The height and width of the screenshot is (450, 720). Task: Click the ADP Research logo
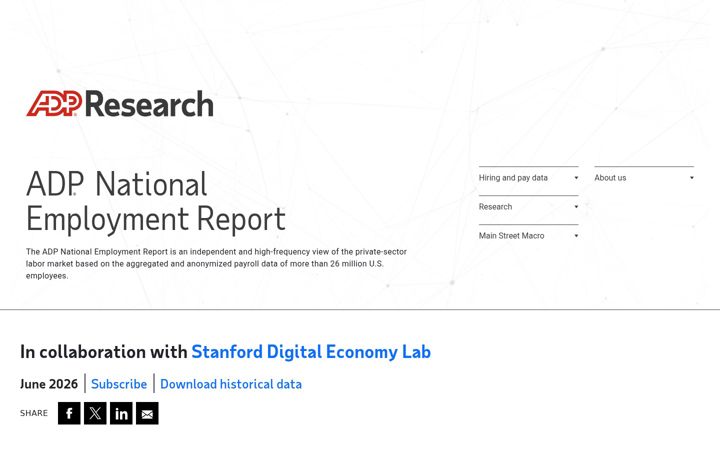(x=120, y=104)
